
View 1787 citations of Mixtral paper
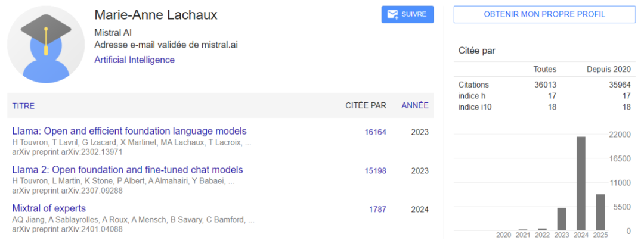(377, 209)
